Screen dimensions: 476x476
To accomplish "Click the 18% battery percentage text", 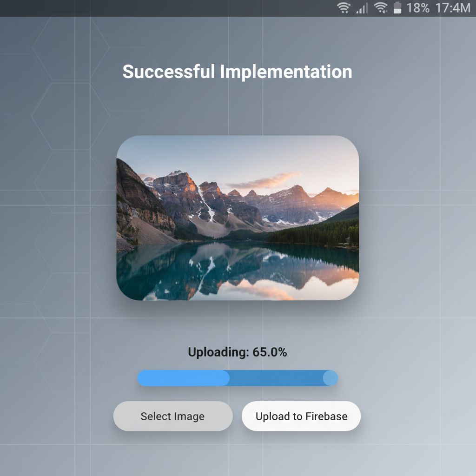I will 418,8.
